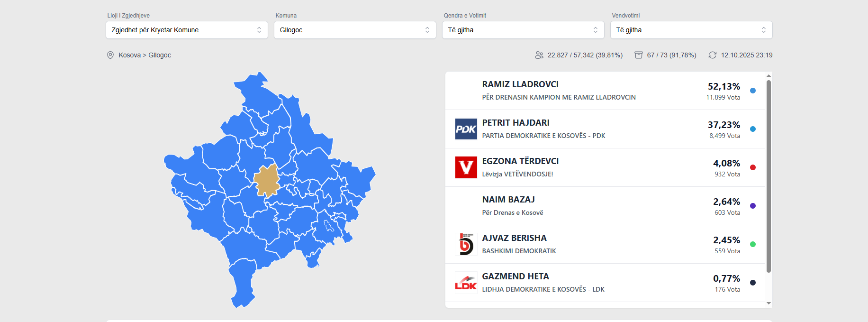Click the scroll down arrow of results list
Screen dimensions: 868x322
769,304
